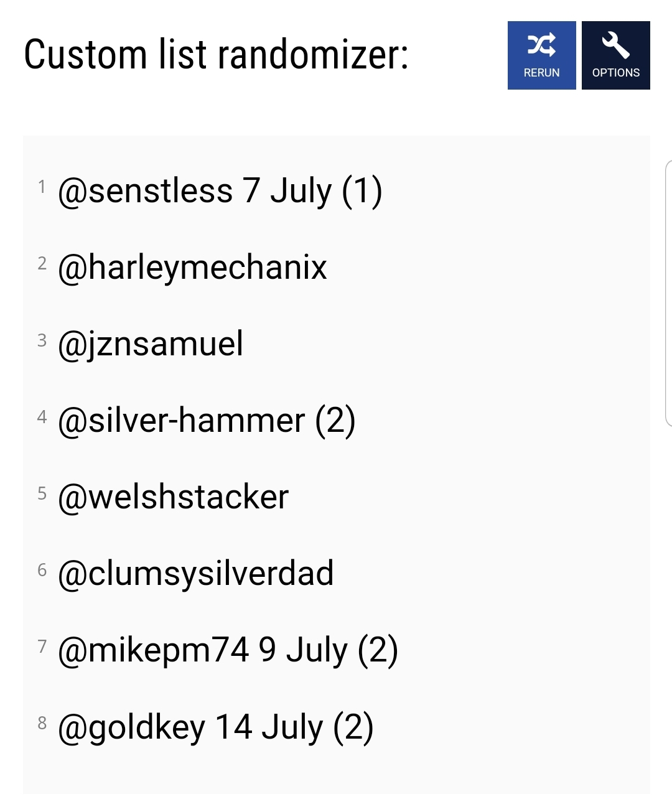Viewport: 672px width, 799px height.
Task: Select the @mikepm74 9 July (2) entry
Action: [228, 650]
